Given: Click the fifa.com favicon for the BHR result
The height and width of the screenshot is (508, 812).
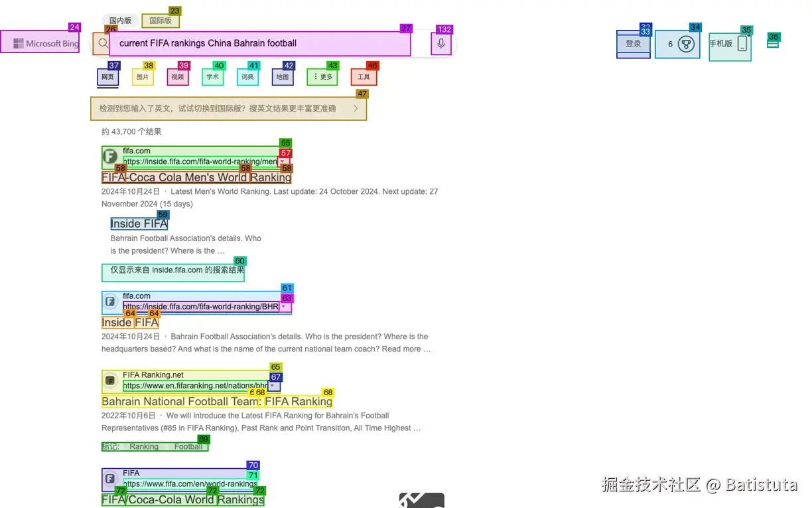Looking at the screenshot, I should (110, 302).
